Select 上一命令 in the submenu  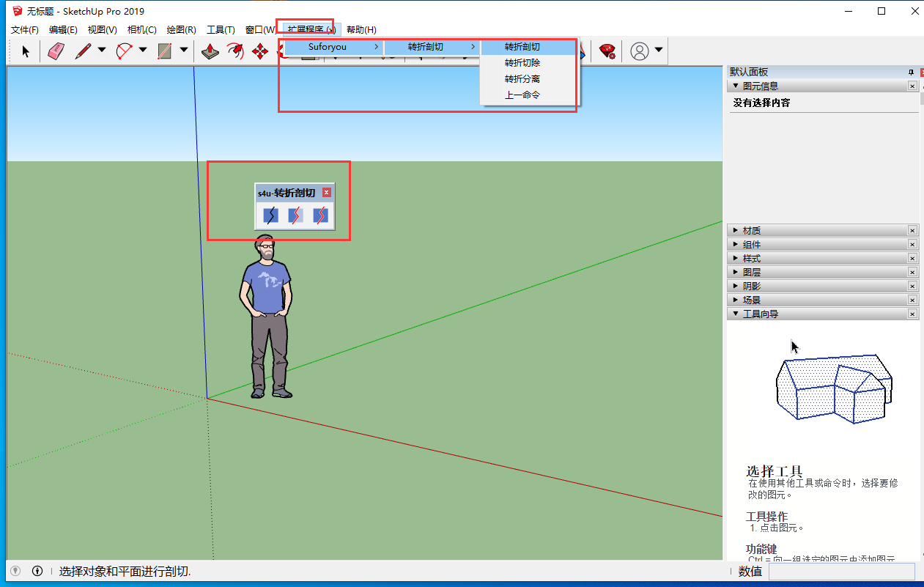(x=522, y=95)
